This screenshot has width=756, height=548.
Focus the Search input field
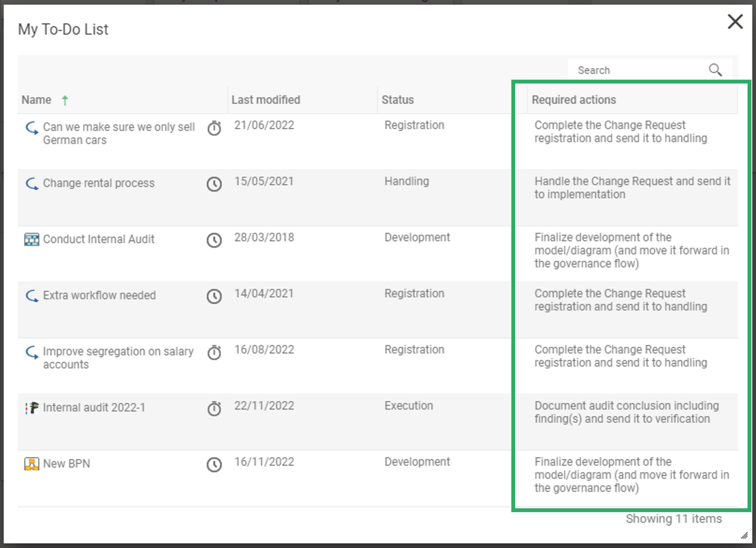pyautogui.click(x=650, y=70)
